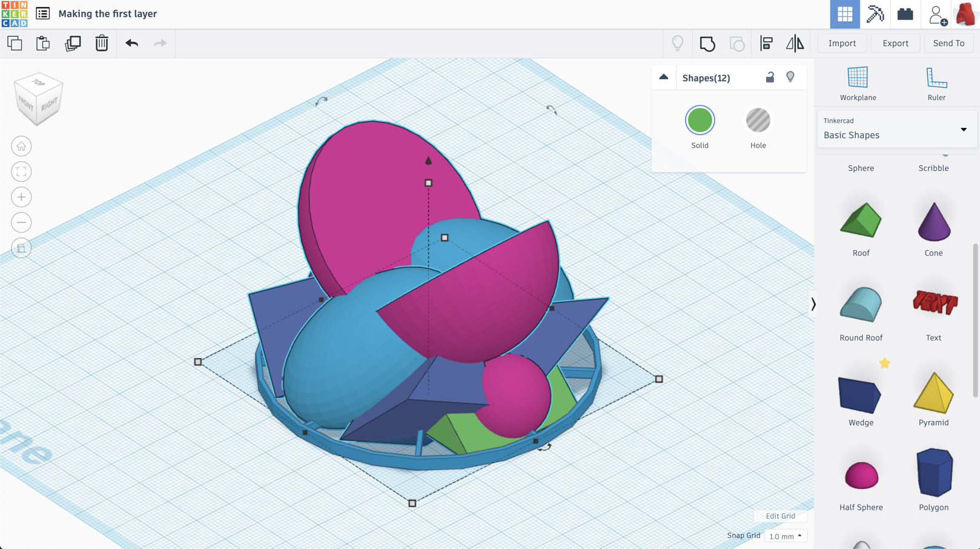Click the Home view button
The height and width of the screenshot is (549, 980).
click(21, 146)
